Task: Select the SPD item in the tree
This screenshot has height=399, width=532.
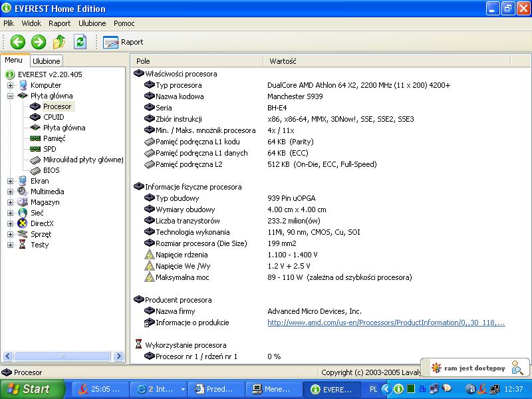Action: pyautogui.click(x=49, y=149)
